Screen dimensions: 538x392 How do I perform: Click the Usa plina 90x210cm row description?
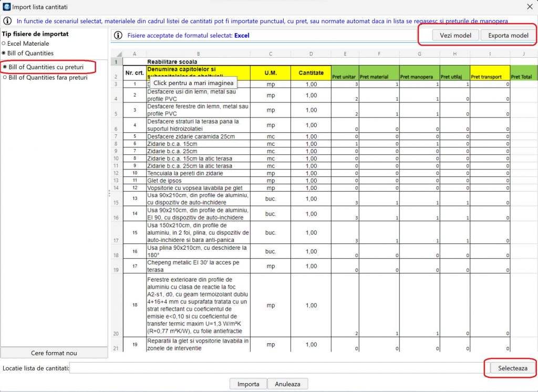197,251
